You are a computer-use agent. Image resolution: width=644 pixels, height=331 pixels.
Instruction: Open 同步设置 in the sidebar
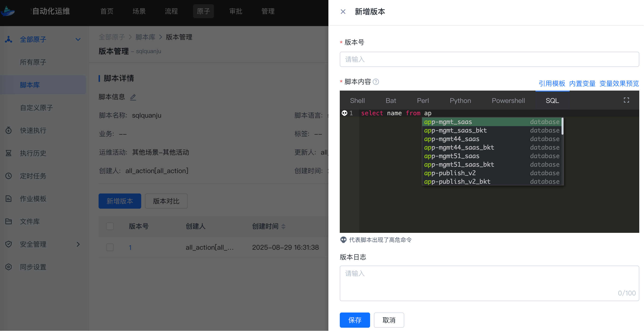pyautogui.click(x=33, y=267)
